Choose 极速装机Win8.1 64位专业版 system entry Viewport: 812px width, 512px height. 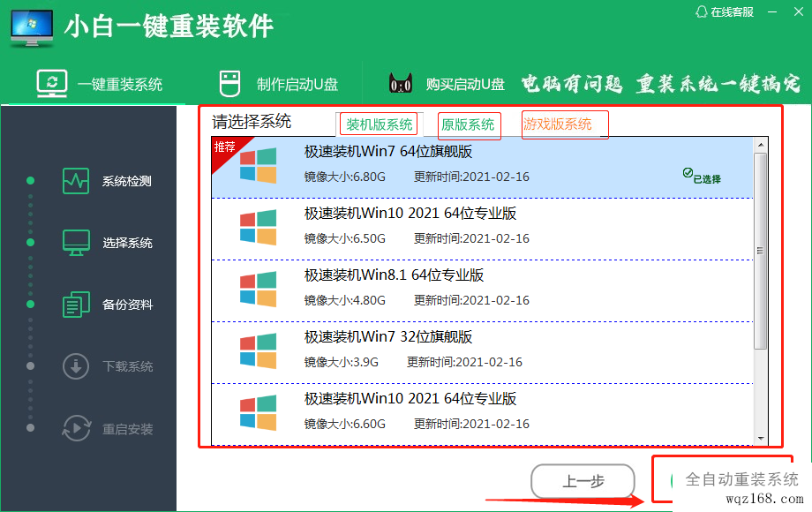[x=482, y=290]
